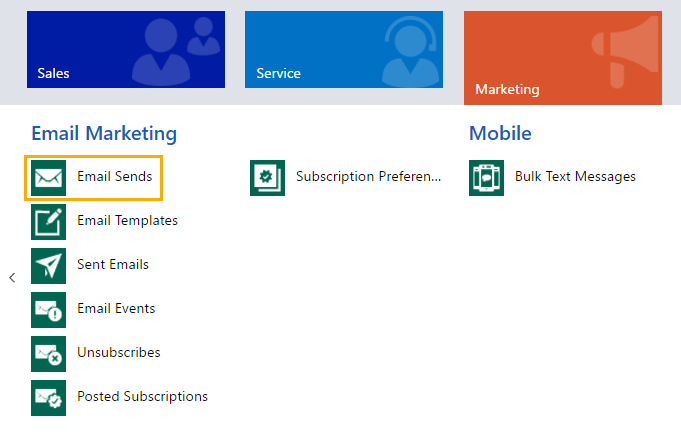681x436 pixels.
Task: Go to the Sent Emails text link
Action: 113,265
